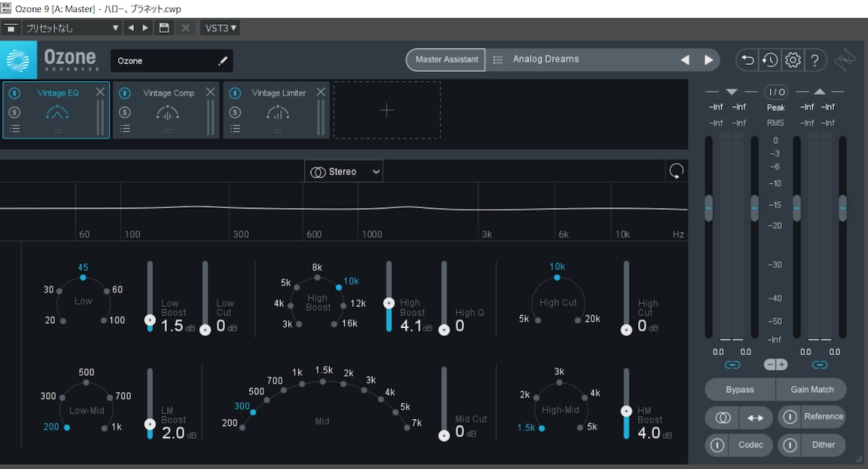Screen dimensions: 868x469
Task: Open the Reference panel
Action: [x=823, y=417]
